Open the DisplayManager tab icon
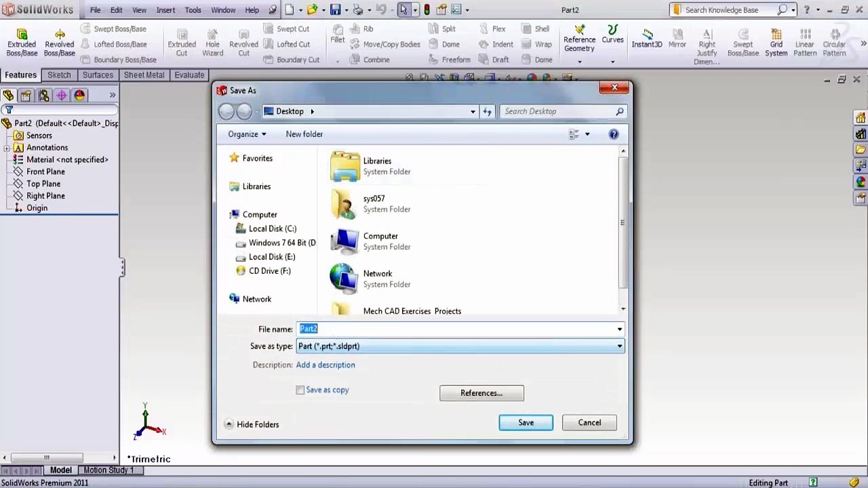This screenshot has width=868, height=488. 80,96
